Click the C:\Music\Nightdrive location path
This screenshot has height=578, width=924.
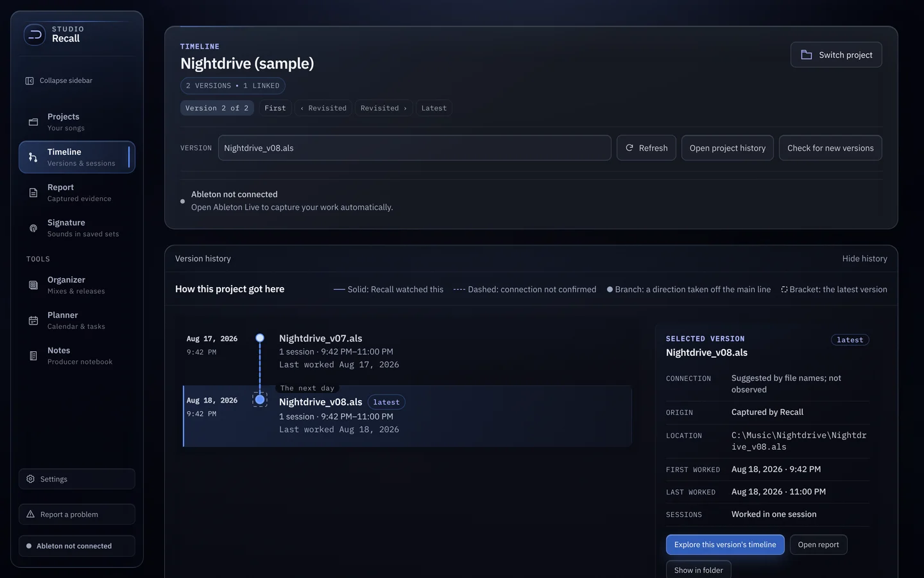(799, 441)
